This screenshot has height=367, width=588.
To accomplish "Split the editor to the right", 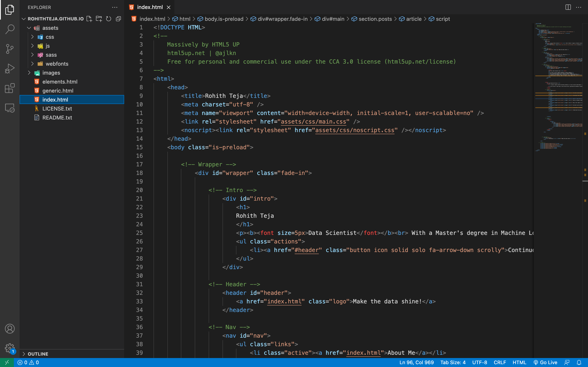I will click(x=568, y=7).
